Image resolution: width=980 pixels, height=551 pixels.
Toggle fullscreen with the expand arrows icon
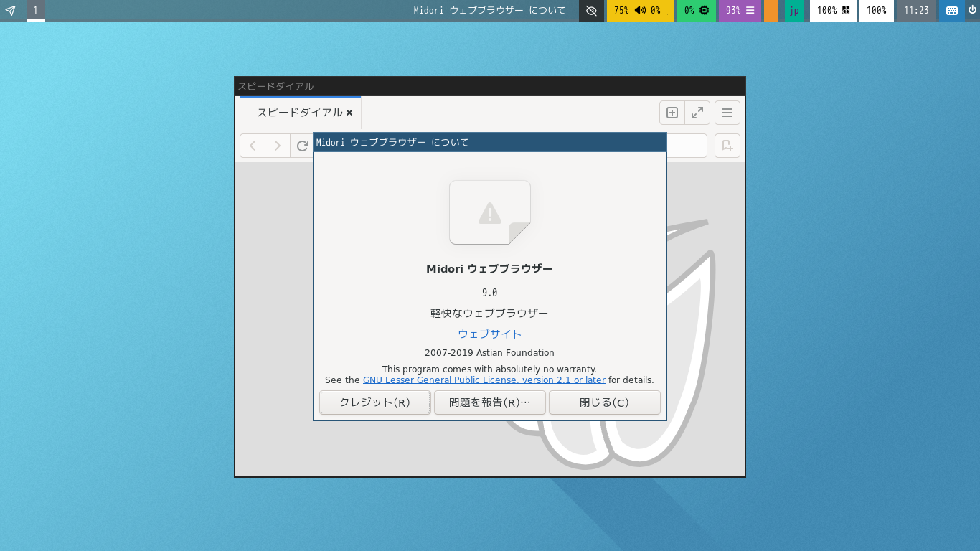tap(697, 113)
